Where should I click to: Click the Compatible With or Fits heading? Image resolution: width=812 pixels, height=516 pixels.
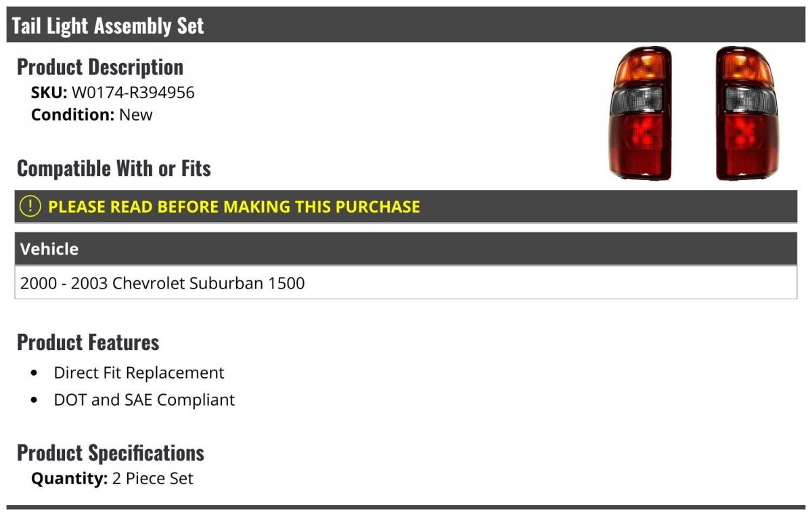click(114, 169)
